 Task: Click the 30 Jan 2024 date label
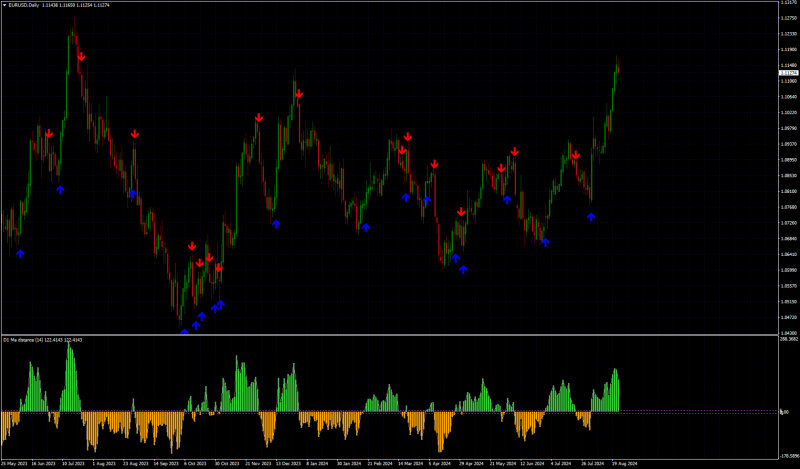[x=348, y=464]
